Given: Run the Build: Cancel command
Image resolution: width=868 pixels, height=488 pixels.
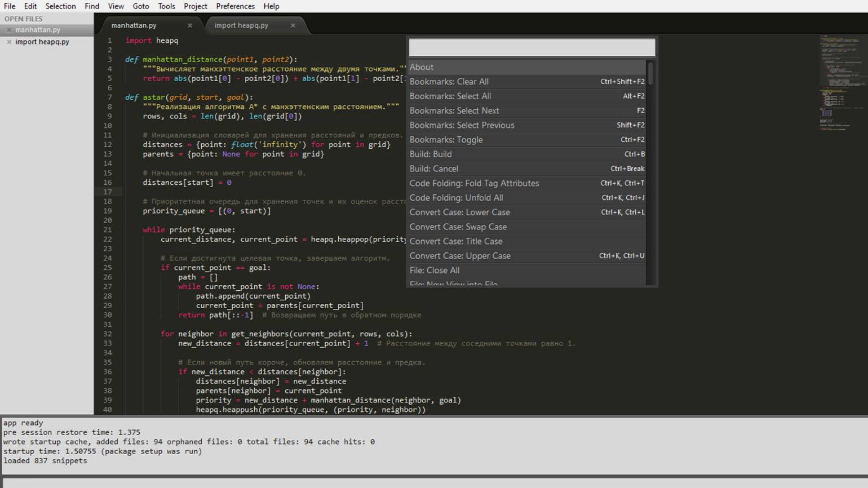Looking at the screenshot, I should tap(527, 169).
